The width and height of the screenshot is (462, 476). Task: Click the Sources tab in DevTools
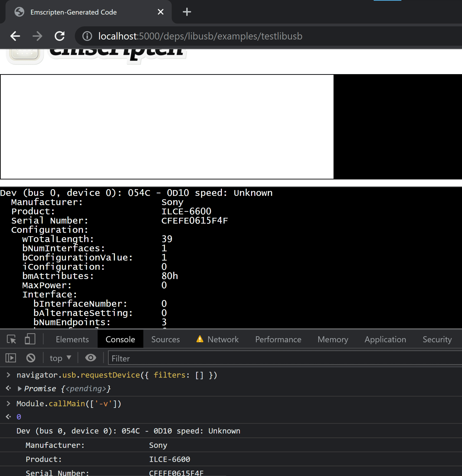click(x=166, y=339)
